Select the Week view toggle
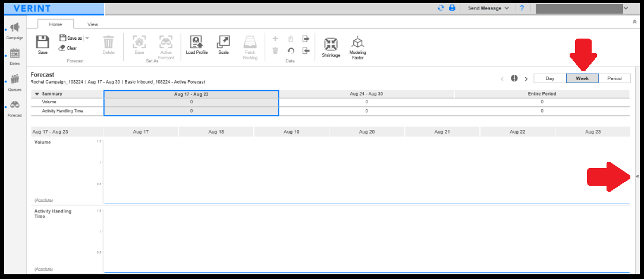Screen dimensions: 644x279 click(582, 78)
